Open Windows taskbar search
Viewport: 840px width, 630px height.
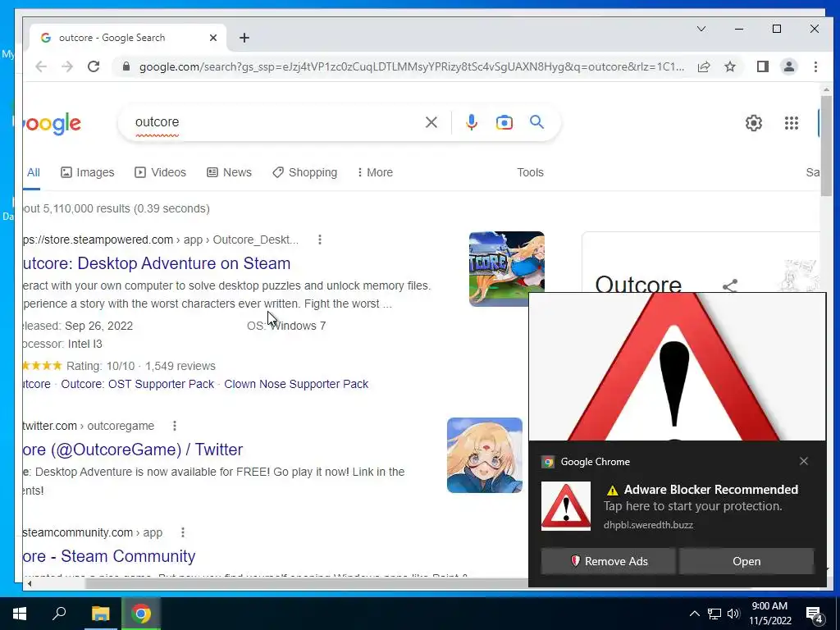tap(59, 614)
